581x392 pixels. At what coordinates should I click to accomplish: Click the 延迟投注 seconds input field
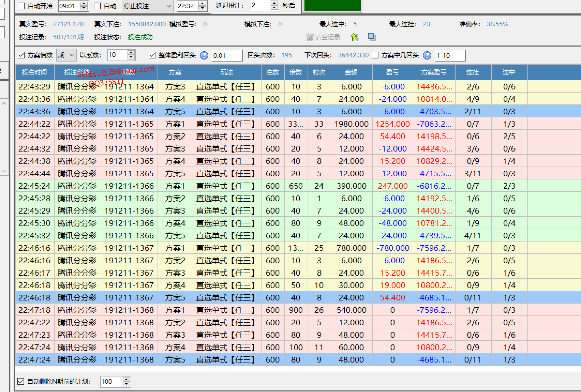click(x=261, y=5)
